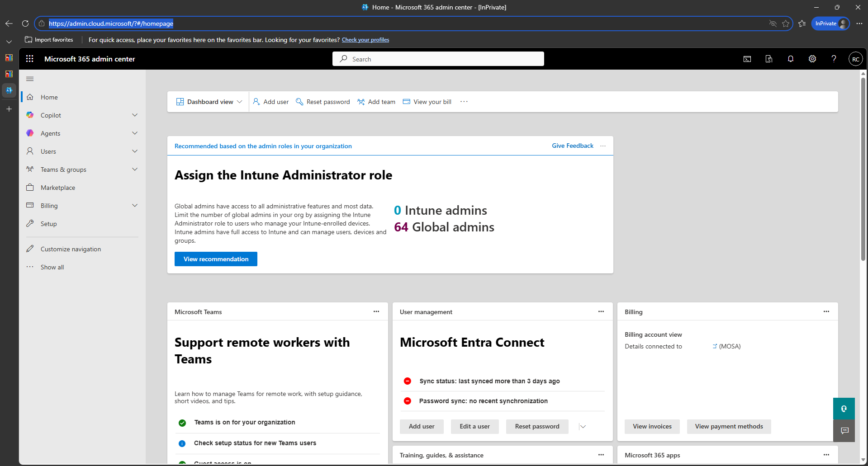
Task: Add page to favorites star icon
Action: click(786, 24)
